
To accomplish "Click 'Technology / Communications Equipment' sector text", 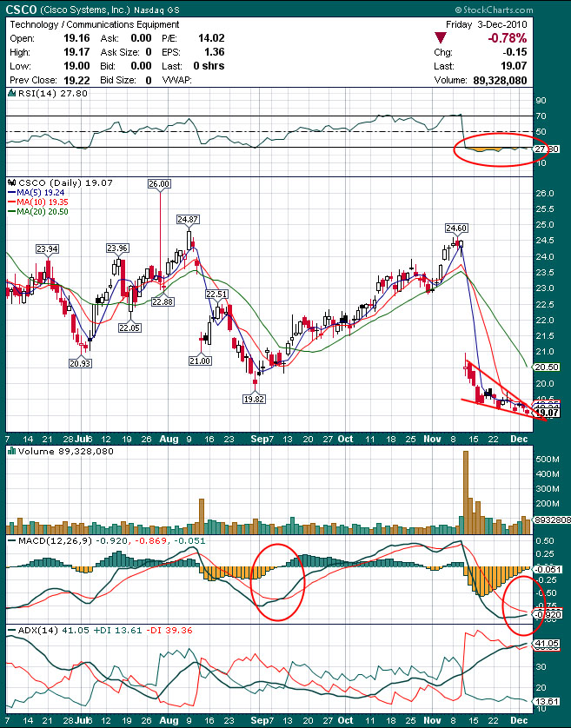I will tap(95, 24).
